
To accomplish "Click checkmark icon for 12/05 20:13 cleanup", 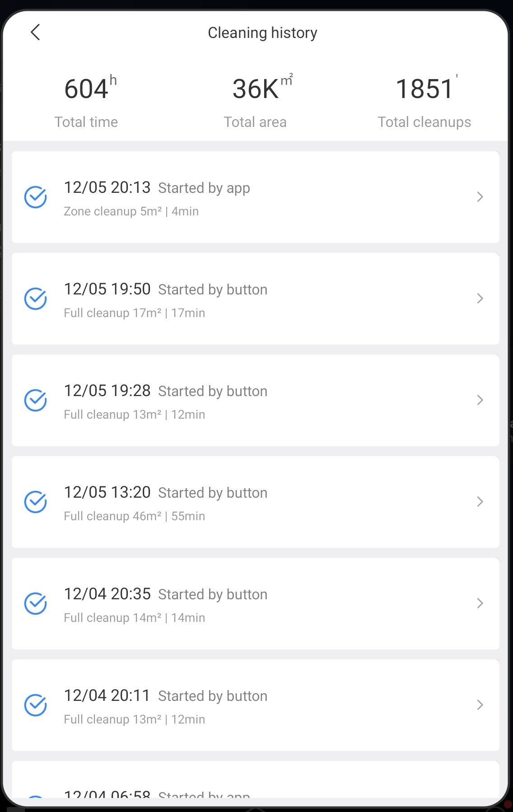I will pos(35,197).
